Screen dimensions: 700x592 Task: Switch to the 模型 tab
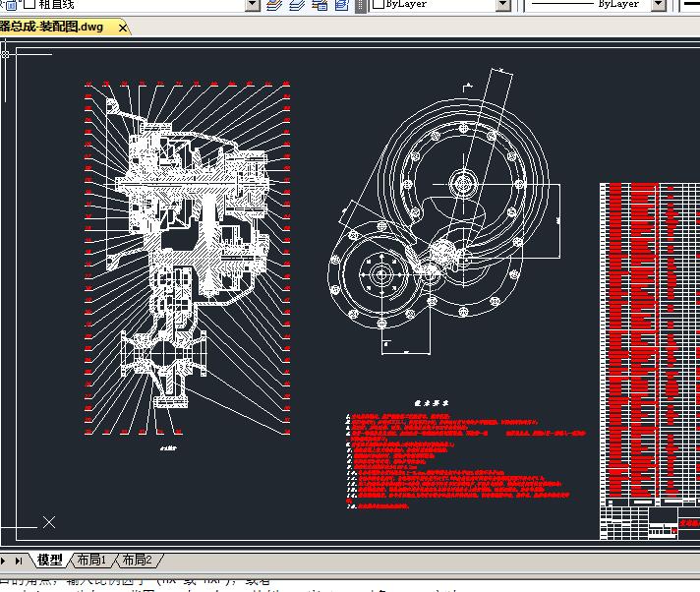pyautogui.click(x=49, y=561)
